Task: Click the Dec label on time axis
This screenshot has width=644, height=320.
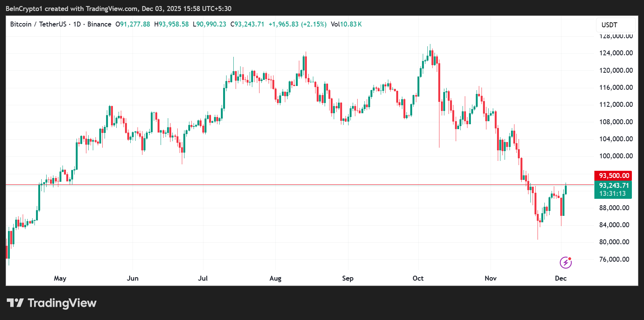Action: [x=561, y=278]
